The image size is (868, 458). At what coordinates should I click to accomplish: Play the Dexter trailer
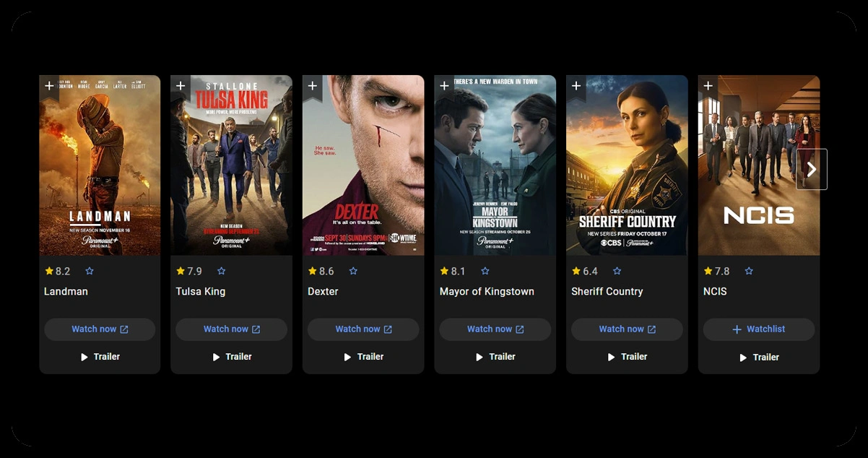[363, 357]
